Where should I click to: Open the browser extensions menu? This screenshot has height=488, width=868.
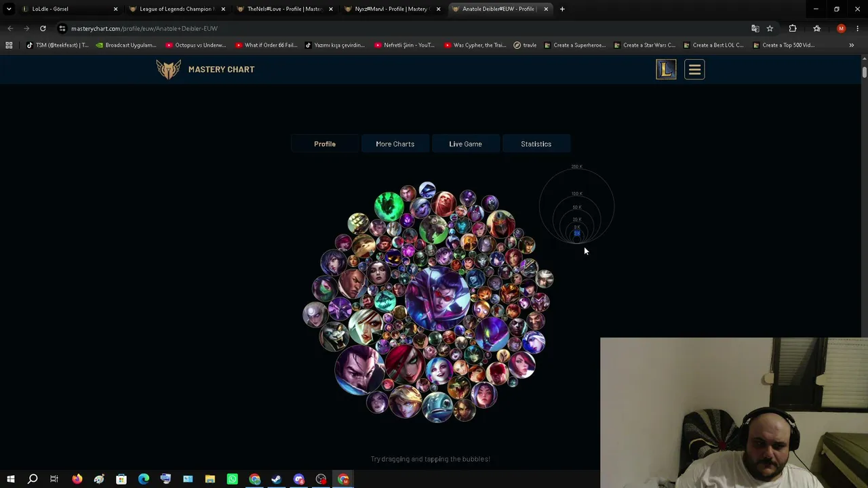(793, 28)
